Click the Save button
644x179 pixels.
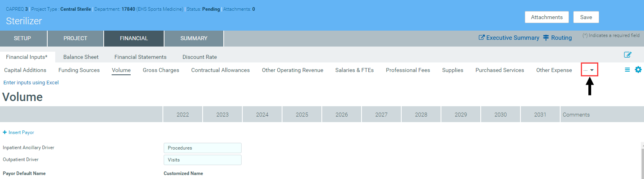[586, 17]
